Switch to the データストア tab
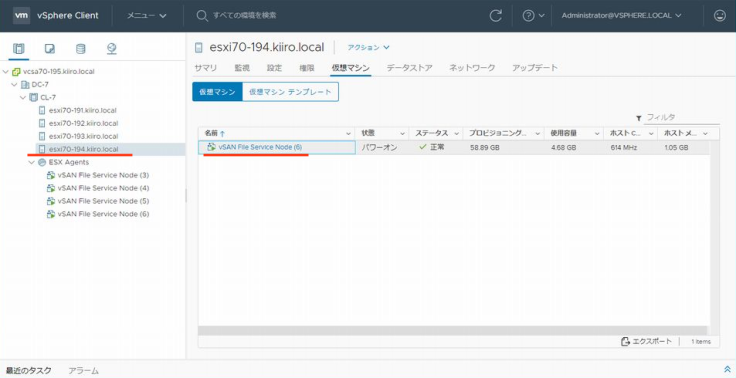This screenshot has height=378, width=736. pos(409,68)
